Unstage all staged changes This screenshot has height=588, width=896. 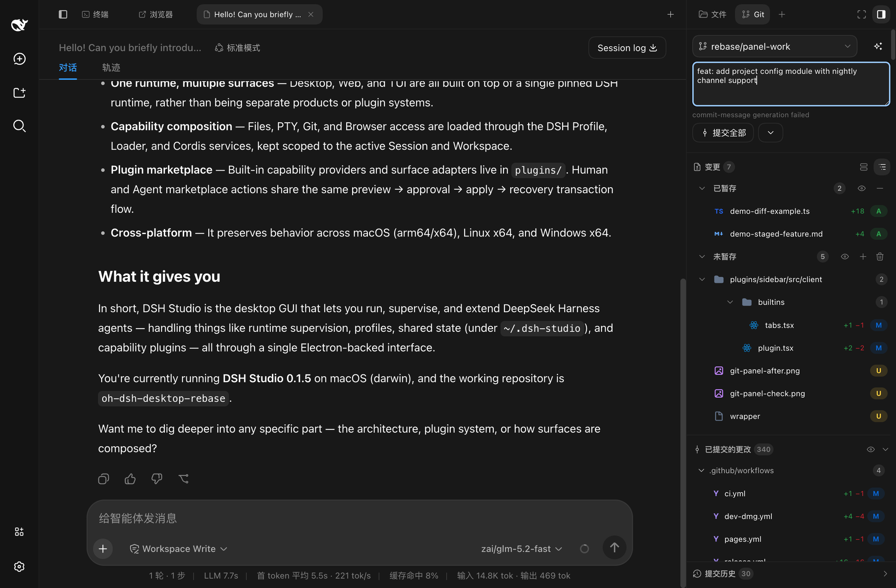click(x=880, y=189)
